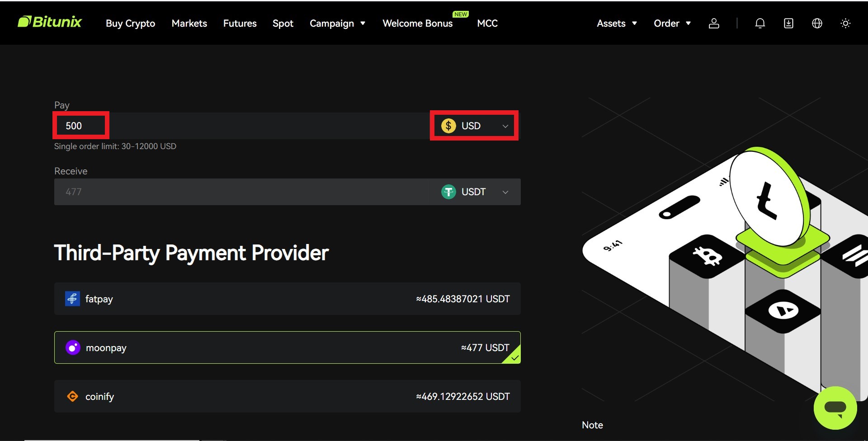Select moonpay payment provider

pyautogui.click(x=288, y=347)
